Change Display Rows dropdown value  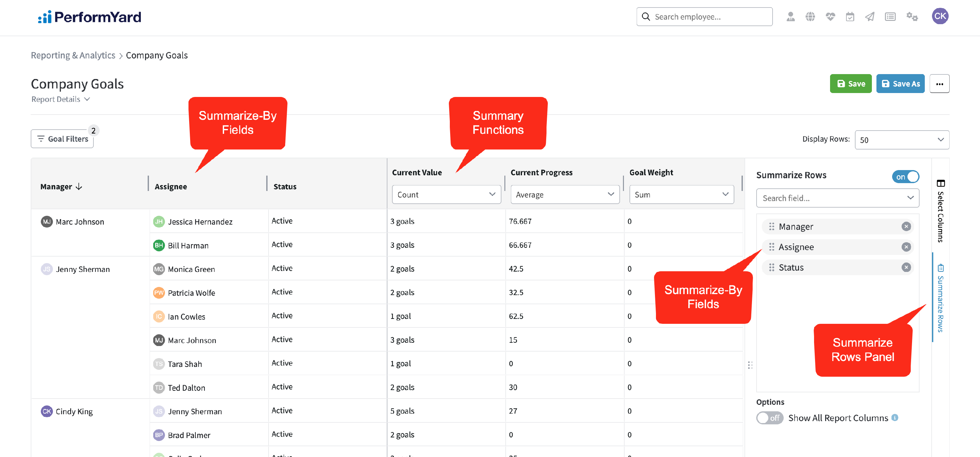[901, 140]
